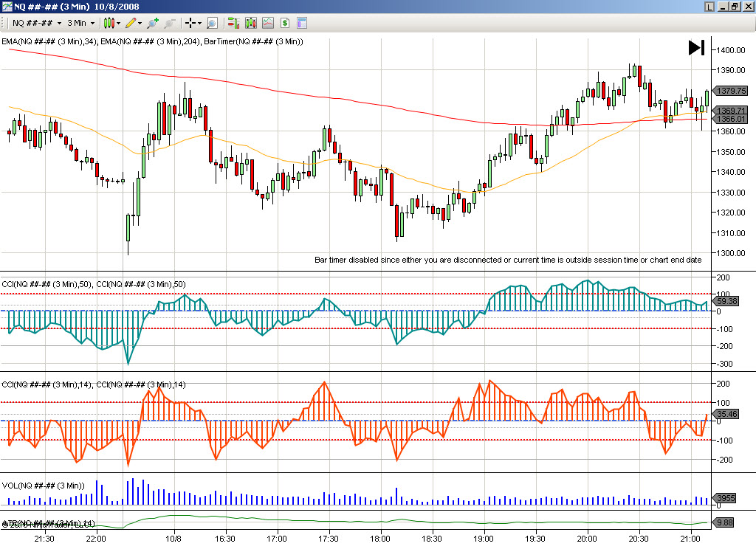Screen dimensions: 756x549
Task: Expand the NQ ##-## instrument dropdown
Action: (x=59, y=23)
